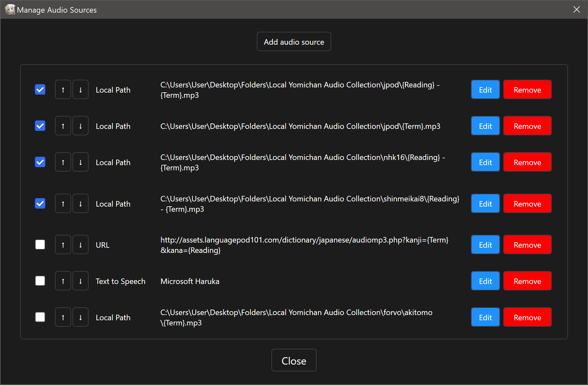Image resolution: width=588 pixels, height=385 pixels.
Task: Move the nhk16 source down
Action: pos(81,162)
